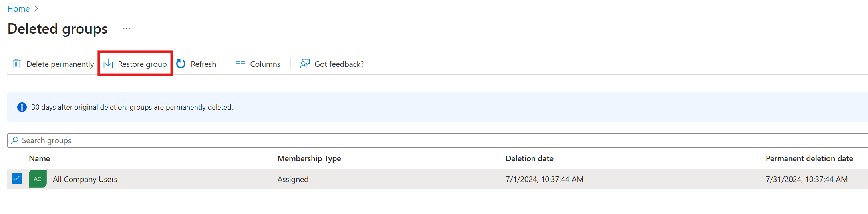Select the All Company Users group name
This screenshot has width=868, height=214.
[85, 179]
